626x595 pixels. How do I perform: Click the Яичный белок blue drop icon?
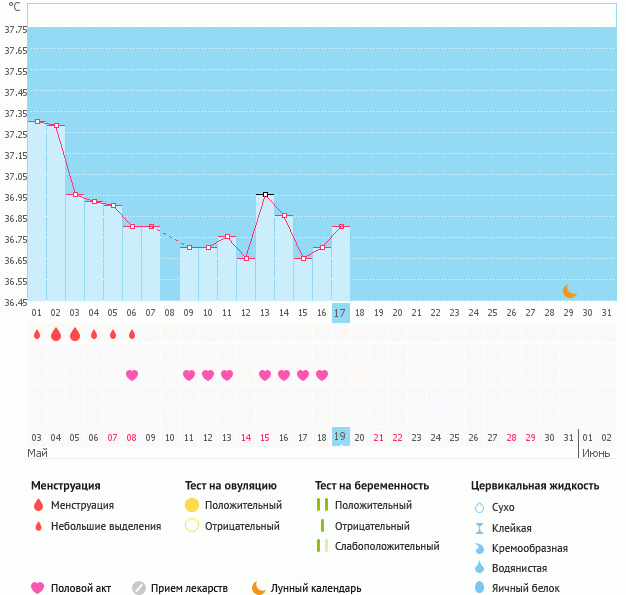(479, 588)
